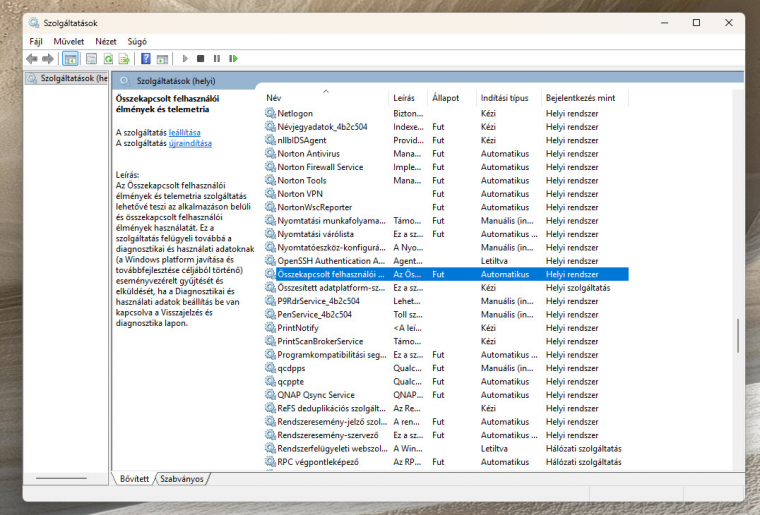Click the gear icon beside OpenSSH Authentication Agent
The height and width of the screenshot is (515, 760).
point(270,261)
